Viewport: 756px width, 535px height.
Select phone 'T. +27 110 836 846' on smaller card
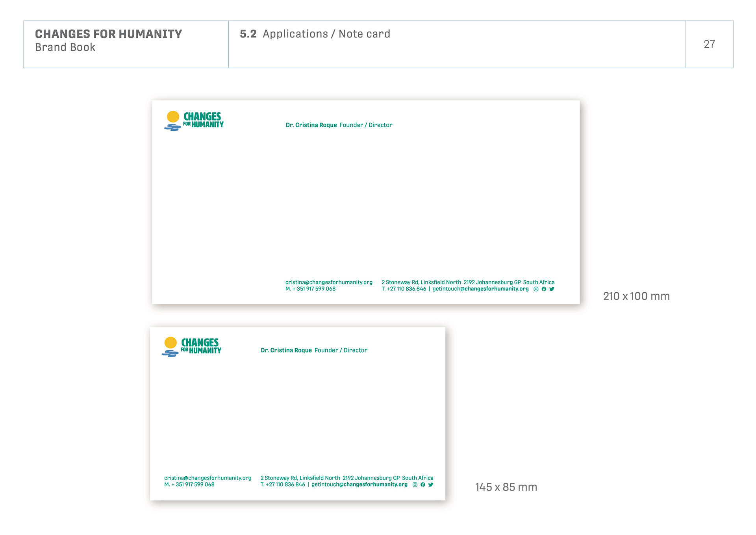pos(283,485)
